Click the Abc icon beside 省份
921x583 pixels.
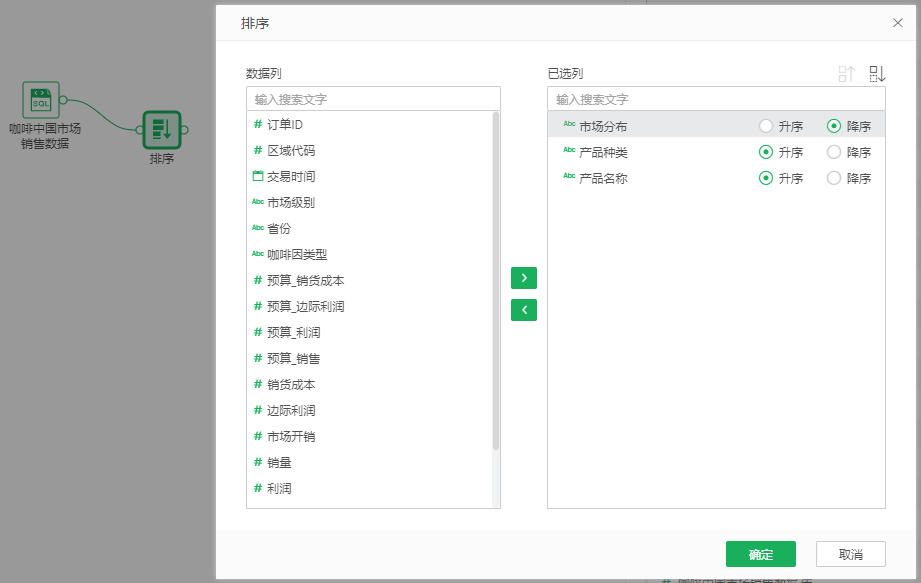pos(256,228)
